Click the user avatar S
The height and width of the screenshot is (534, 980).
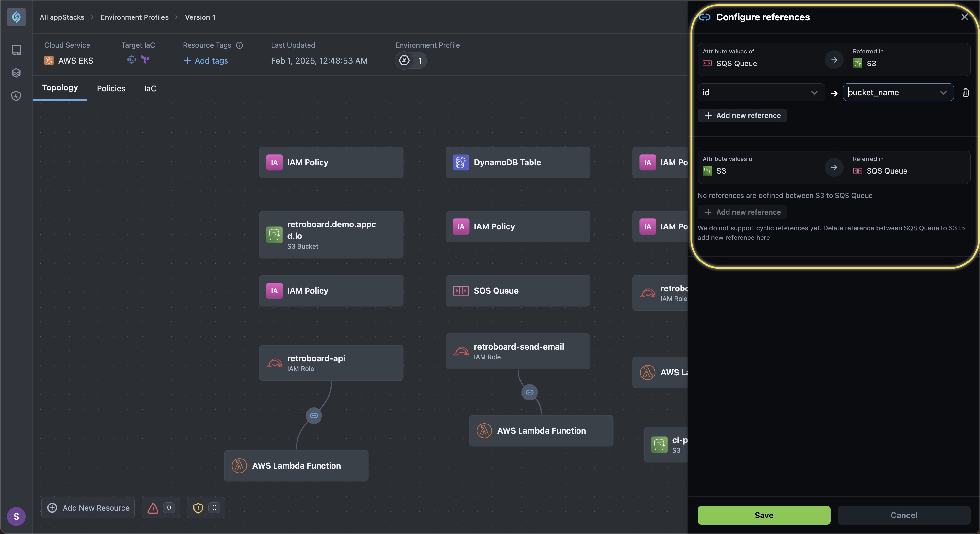[x=16, y=516]
